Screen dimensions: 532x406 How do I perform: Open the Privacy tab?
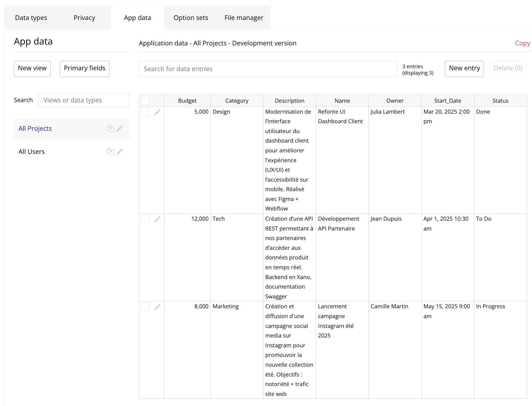(x=84, y=18)
